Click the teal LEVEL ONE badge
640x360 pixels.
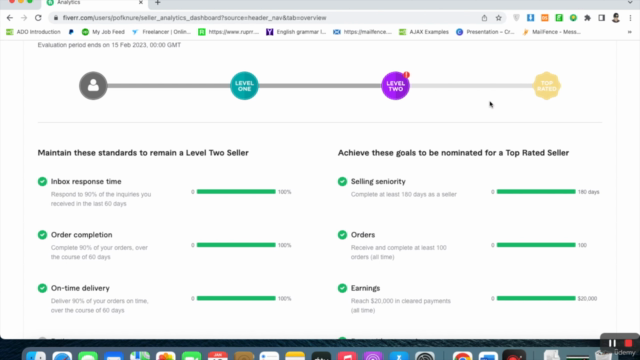pos(244,86)
